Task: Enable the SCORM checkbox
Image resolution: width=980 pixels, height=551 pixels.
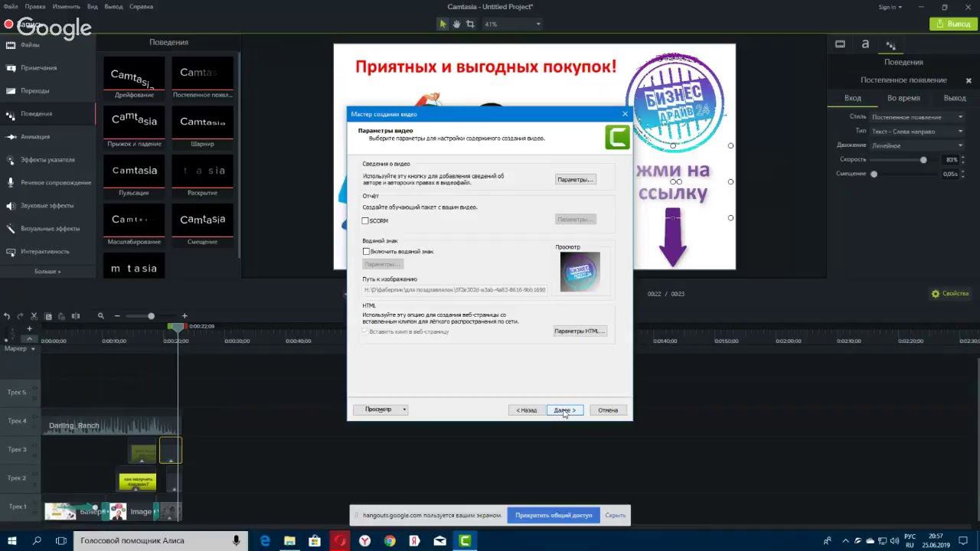Action: (x=366, y=220)
